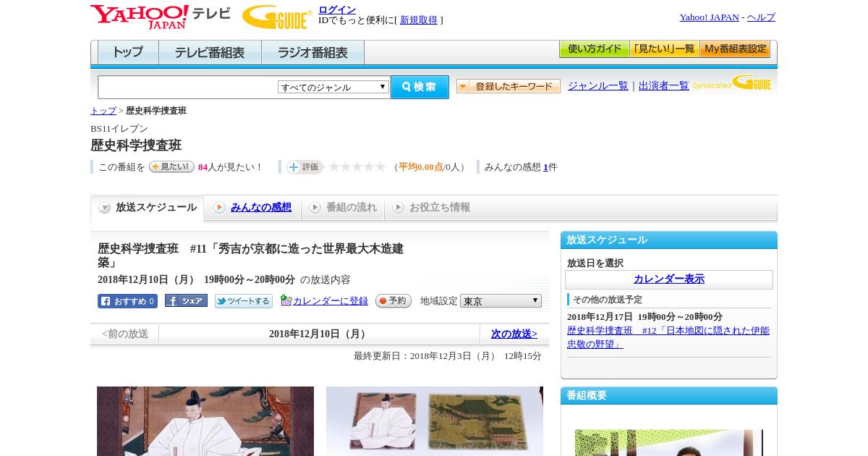
Task: Switch to the みんなの感想 tab label
Action: click(x=261, y=207)
